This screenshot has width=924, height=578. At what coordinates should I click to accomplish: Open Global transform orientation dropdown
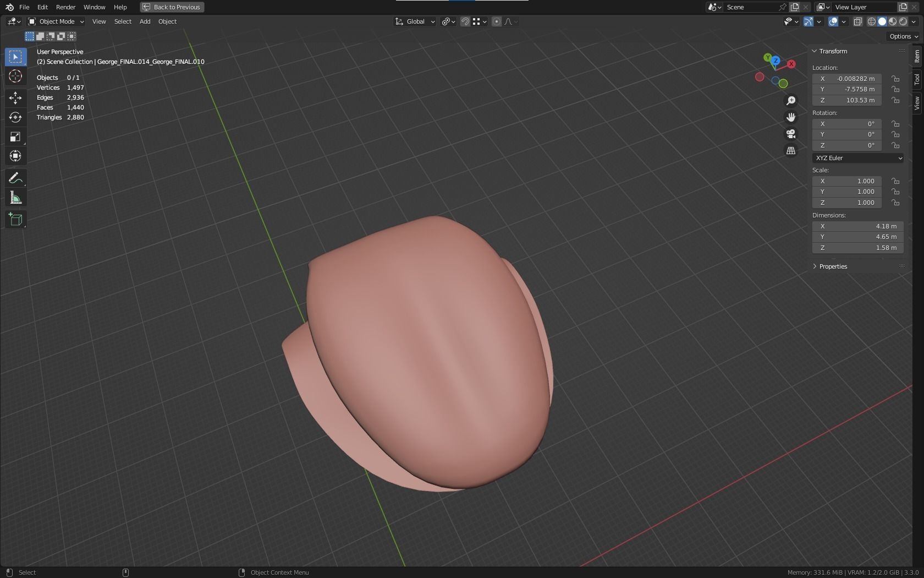click(x=415, y=21)
